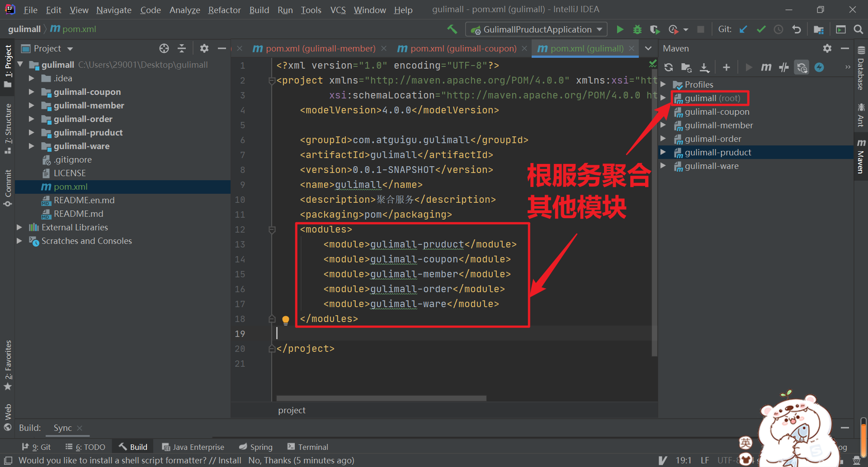Click Install link in formatter notification

(230, 460)
